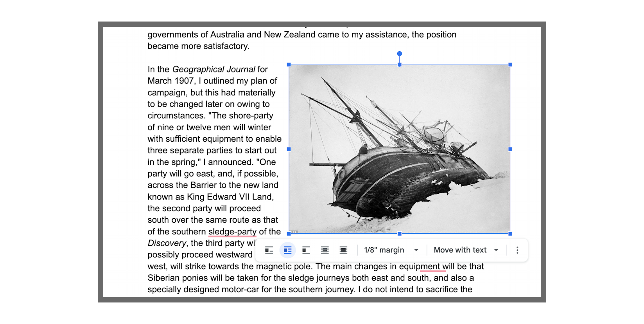Open the three-dot more options menu
Image resolution: width=644 pixels, height=324 pixels.
517,250
